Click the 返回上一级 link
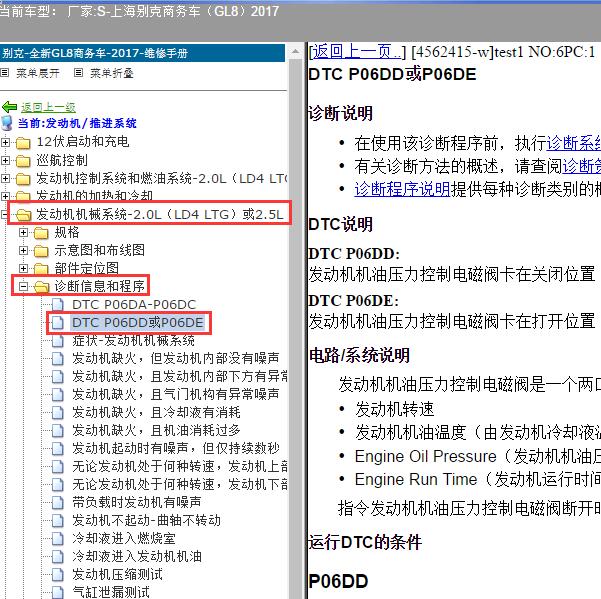601x599 pixels. coord(48,107)
